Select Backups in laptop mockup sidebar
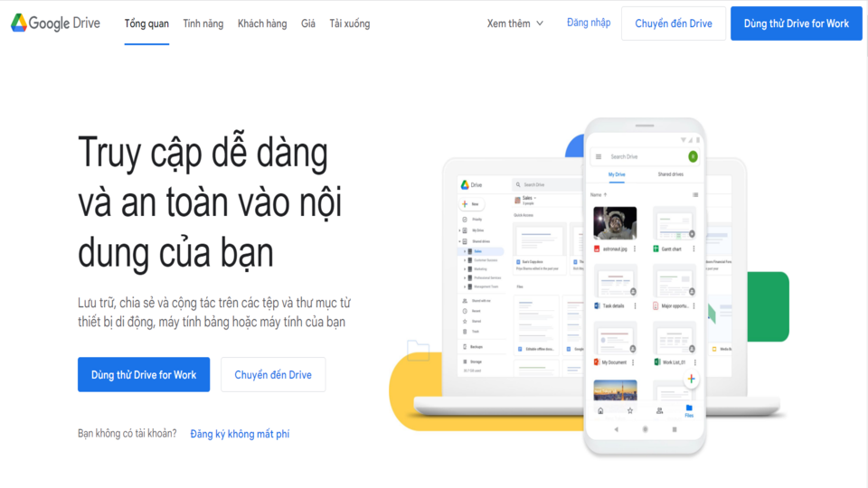This screenshot has height=488, width=868. pyautogui.click(x=473, y=347)
